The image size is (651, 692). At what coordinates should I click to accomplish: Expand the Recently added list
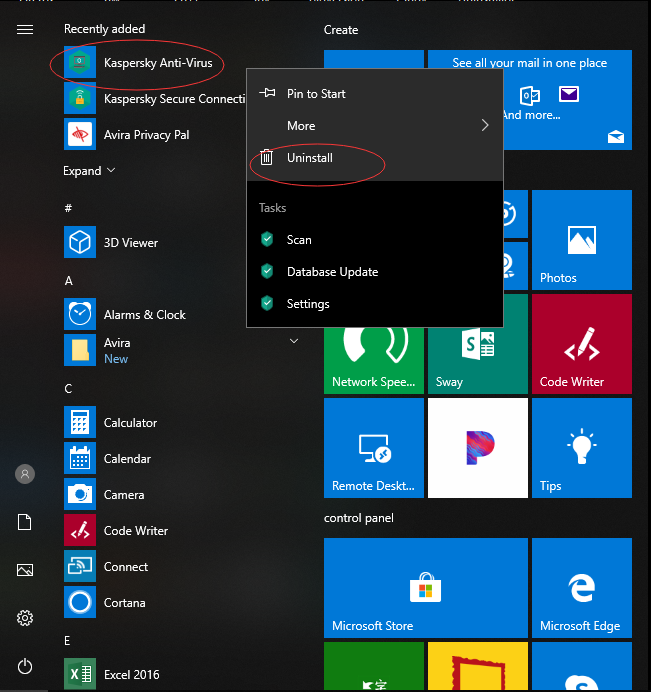[89, 171]
